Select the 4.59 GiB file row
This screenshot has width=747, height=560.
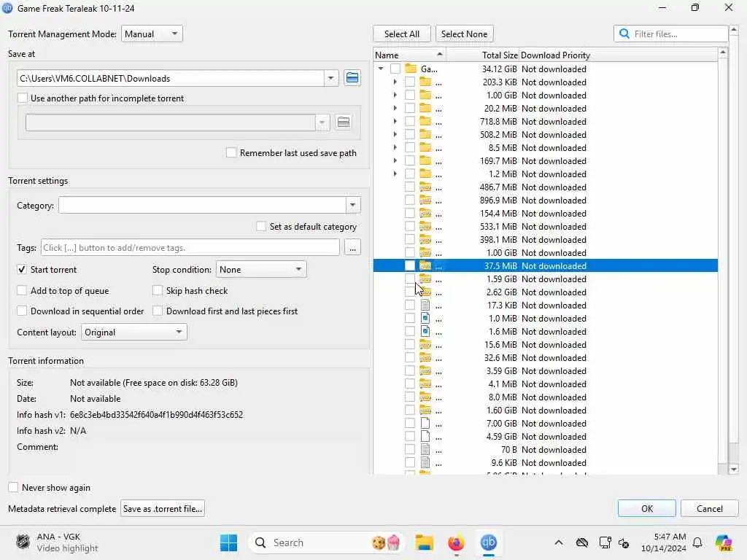546,436
